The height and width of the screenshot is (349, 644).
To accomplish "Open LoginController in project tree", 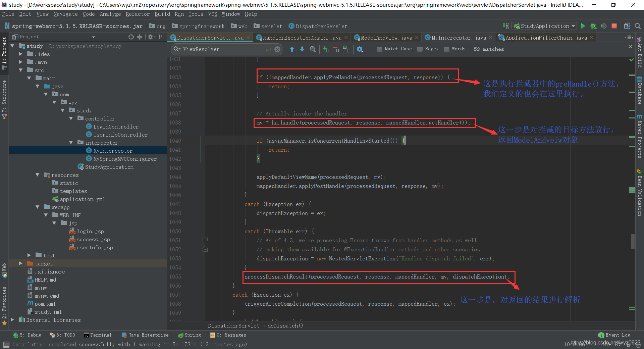I will click(116, 127).
